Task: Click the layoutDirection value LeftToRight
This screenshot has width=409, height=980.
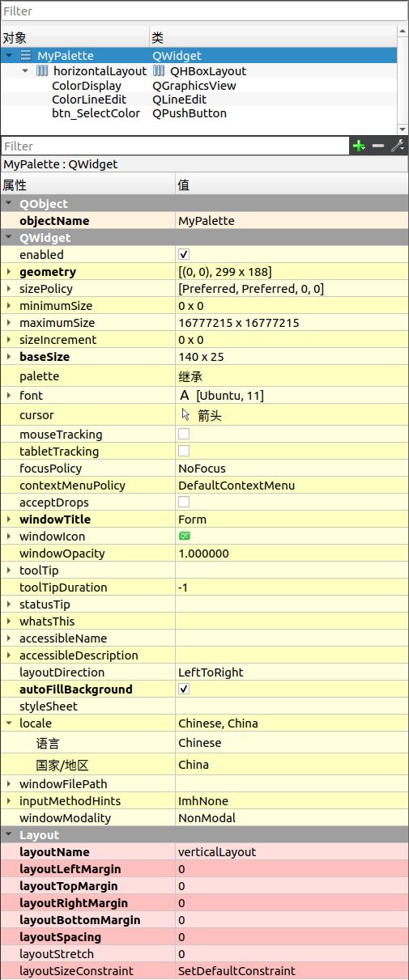Action: [211, 672]
